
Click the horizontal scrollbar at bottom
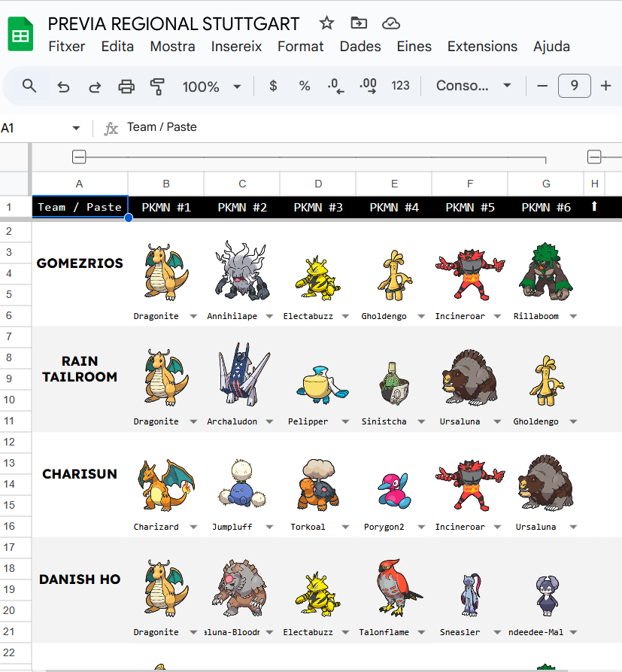click(x=306, y=670)
